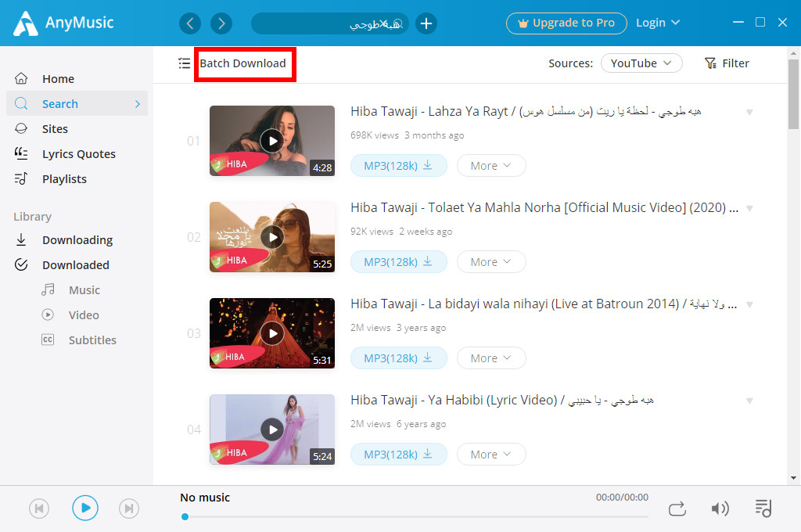Download Tolaet Ya Mahla Norha as MP3(128k)
This screenshot has height=532, width=801.
(398, 261)
